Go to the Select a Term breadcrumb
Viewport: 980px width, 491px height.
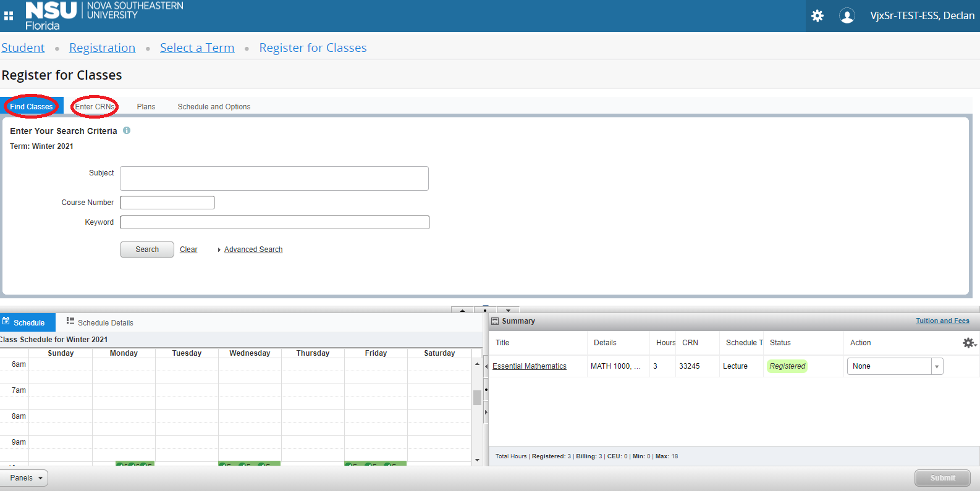point(197,48)
